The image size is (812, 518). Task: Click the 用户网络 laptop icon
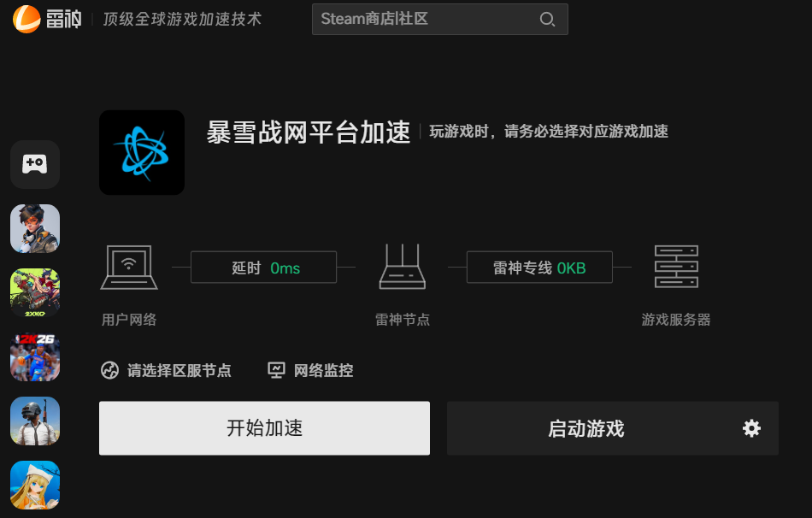click(129, 267)
